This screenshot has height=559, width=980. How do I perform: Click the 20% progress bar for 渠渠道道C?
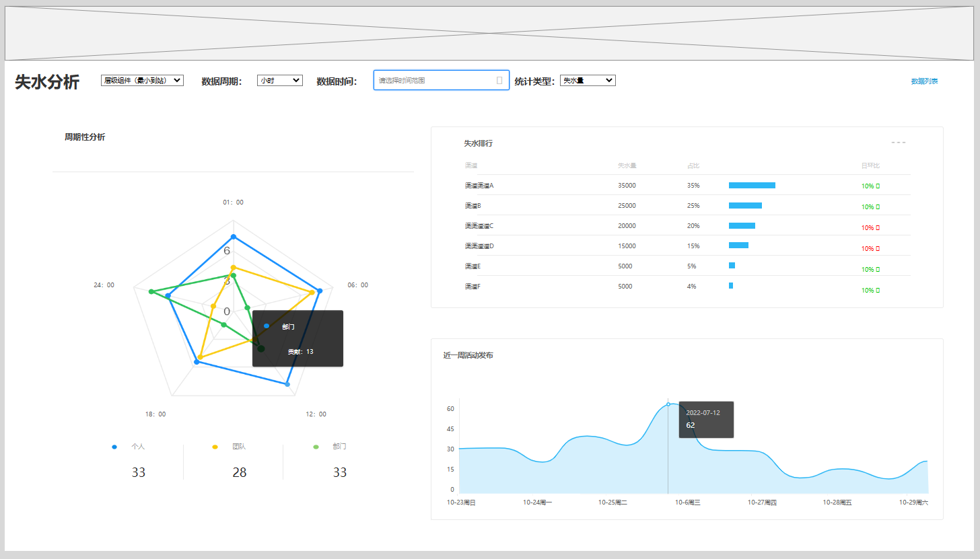coord(742,225)
